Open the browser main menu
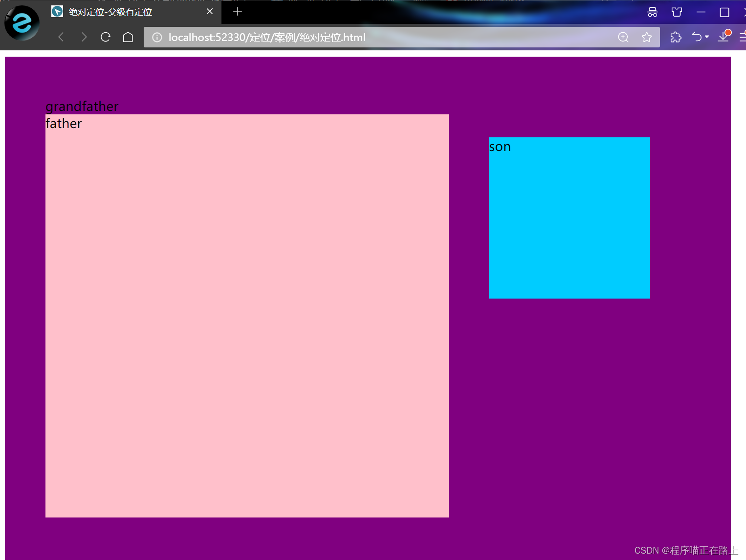746x560 pixels. [743, 37]
